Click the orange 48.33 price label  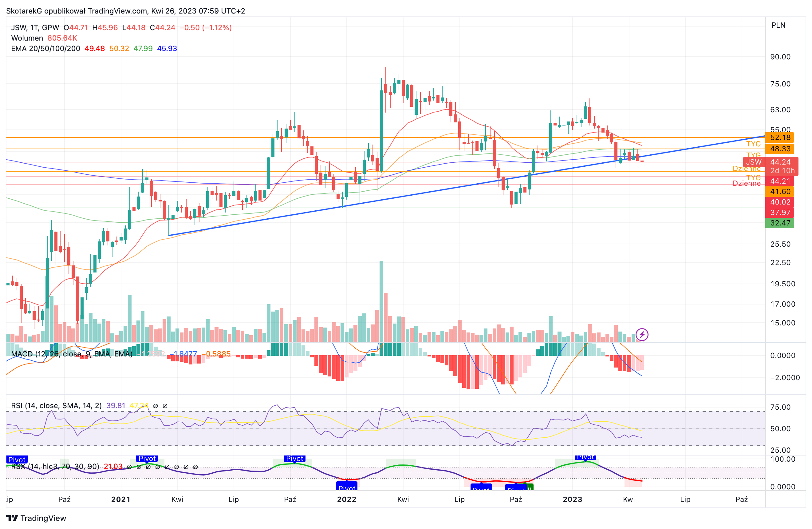point(780,149)
